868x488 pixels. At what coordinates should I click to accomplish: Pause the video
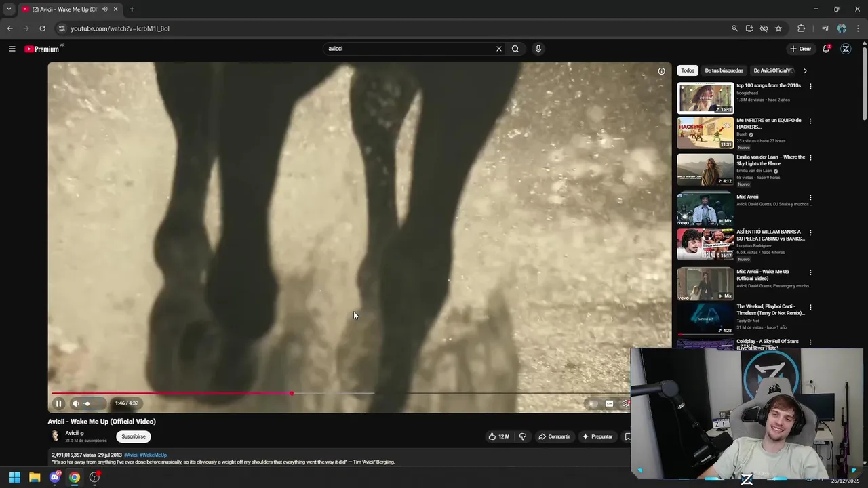58,403
